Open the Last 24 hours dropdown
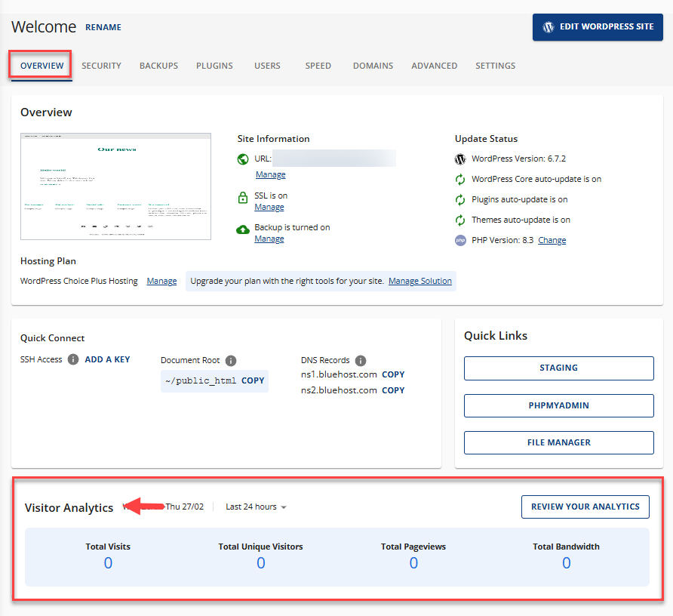Screen dimensions: 673x616 [257, 507]
